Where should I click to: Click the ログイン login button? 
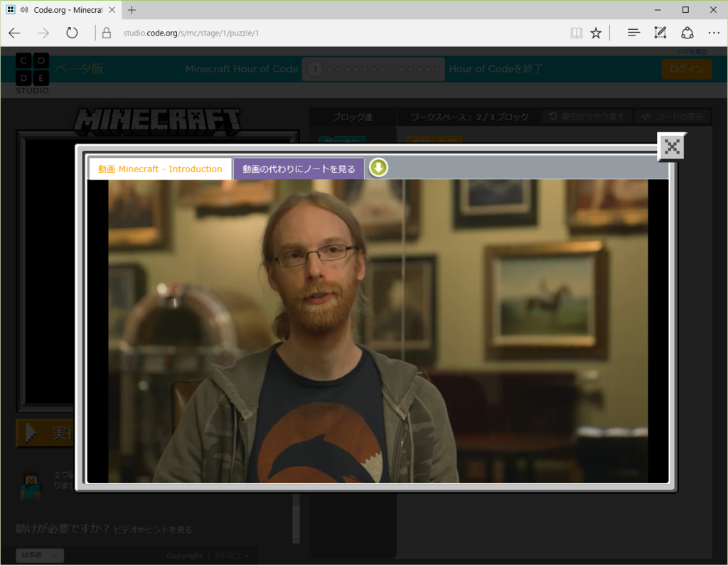[686, 69]
